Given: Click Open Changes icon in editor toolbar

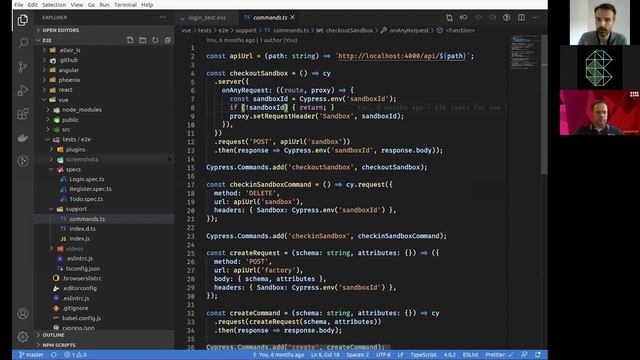Looking at the screenshot, I should click(449, 18).
